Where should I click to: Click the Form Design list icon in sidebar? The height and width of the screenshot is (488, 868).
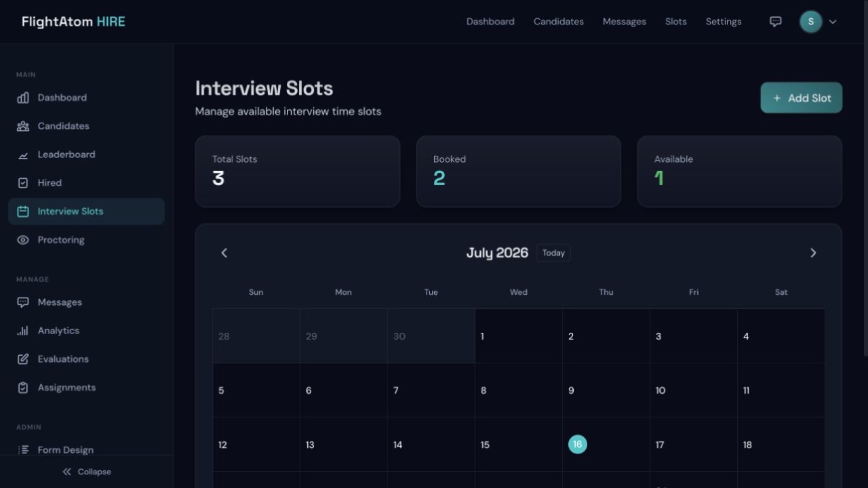pos(23,450)
